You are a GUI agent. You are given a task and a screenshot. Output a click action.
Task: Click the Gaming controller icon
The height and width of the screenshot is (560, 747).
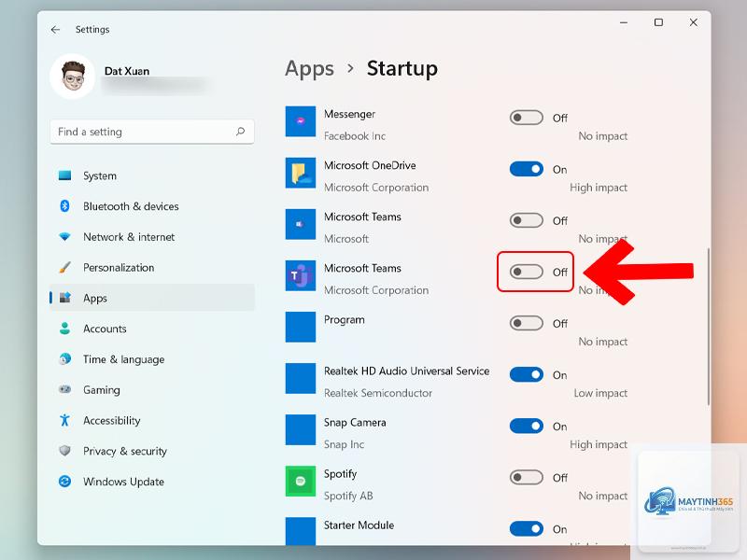point(64,389)
